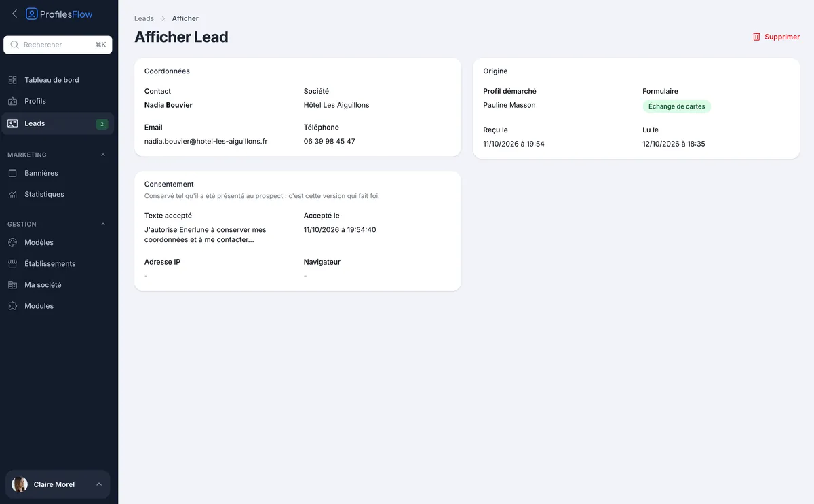Click the search magnifier icon

click(x=14, y=45)
